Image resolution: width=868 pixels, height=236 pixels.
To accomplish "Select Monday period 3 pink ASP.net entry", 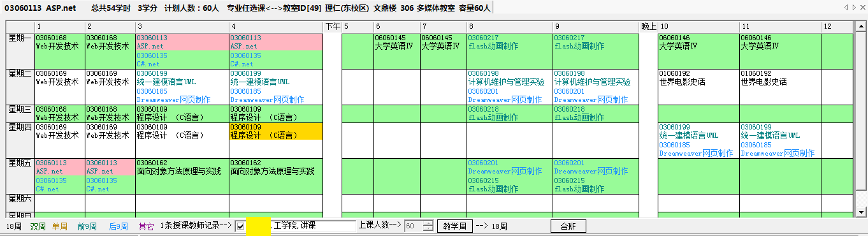I will [x=182, y=42].
